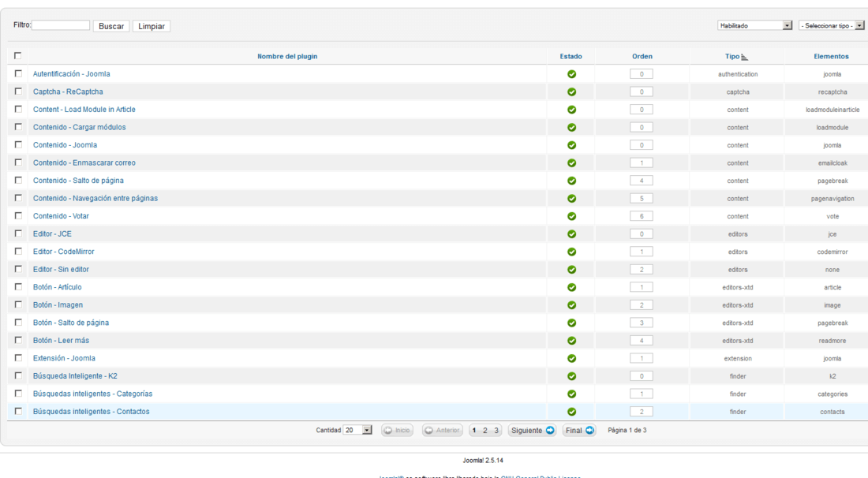Sort by Orden column header
Viewport: 868px width, 478px height.
[x=642, y=57]
